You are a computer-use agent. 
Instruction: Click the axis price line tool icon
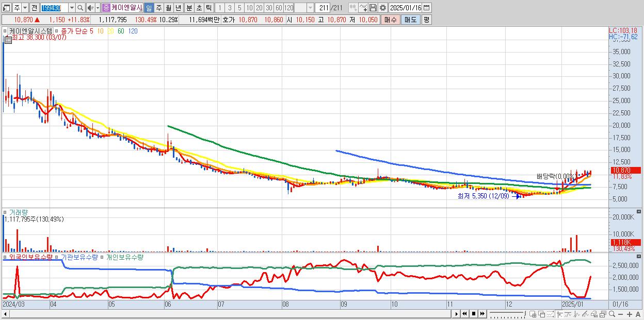coord(560,314)
